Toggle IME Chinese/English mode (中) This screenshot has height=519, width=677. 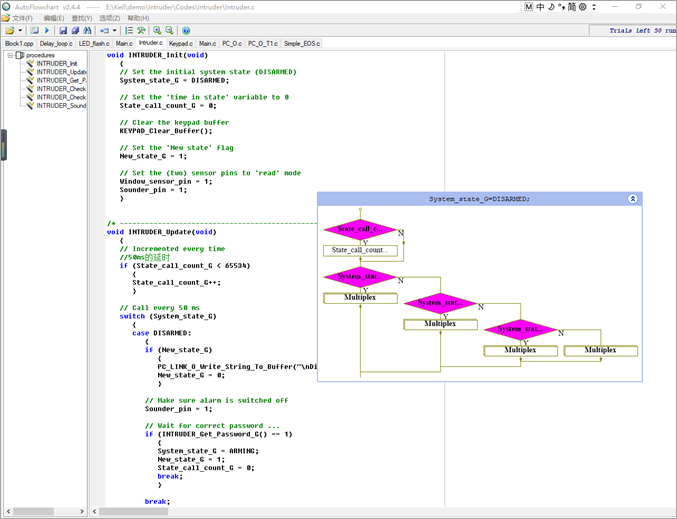pyautogui.click(x=541, y=7)
